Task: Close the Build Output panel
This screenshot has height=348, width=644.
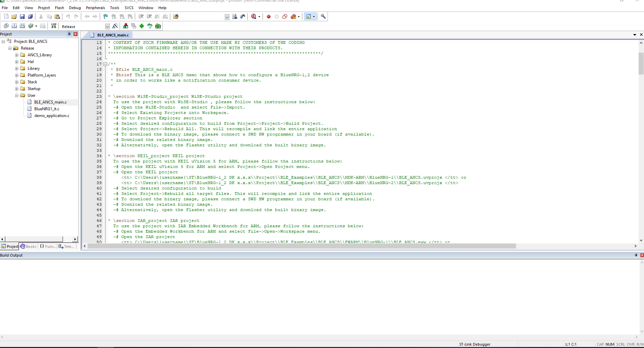Action: pyautogui.click(x=642, y=255)
